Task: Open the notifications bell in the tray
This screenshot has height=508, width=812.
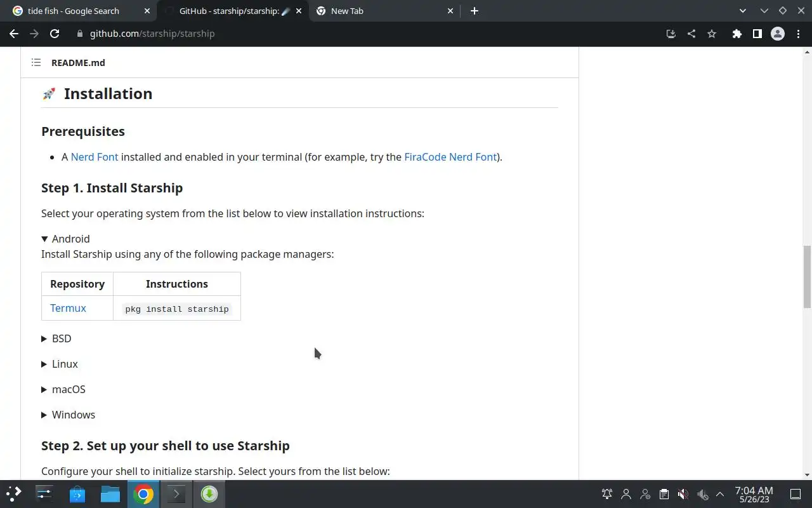Action: (x=607, y=494)
